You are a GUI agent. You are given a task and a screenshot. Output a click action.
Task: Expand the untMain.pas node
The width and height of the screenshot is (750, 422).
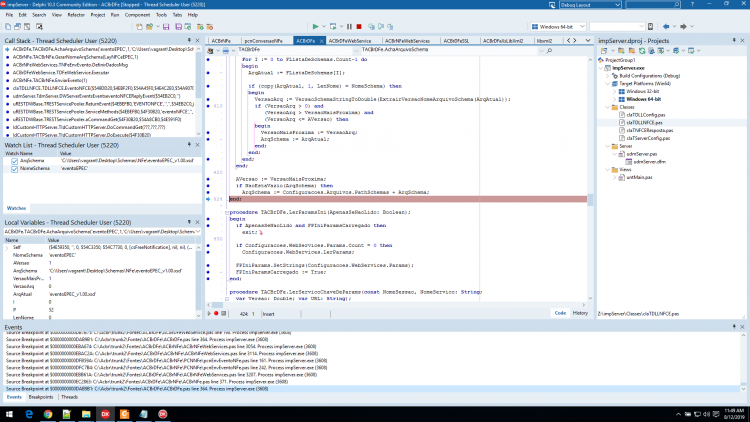click(x=615, y=178)
